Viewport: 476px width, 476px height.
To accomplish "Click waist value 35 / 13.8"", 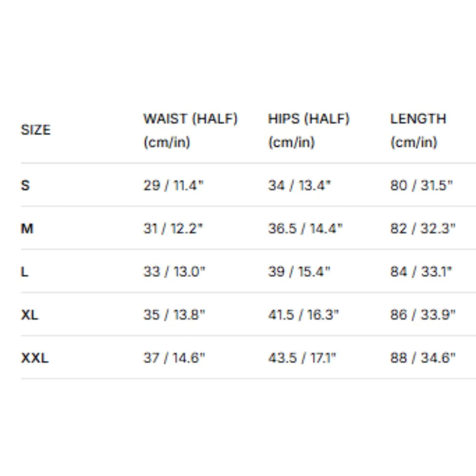I will pos(174,315).
